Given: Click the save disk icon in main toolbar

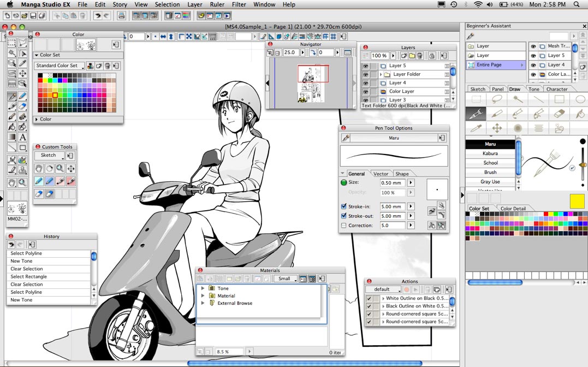Looking at the screenshot, I should click(x=33, y=16).
